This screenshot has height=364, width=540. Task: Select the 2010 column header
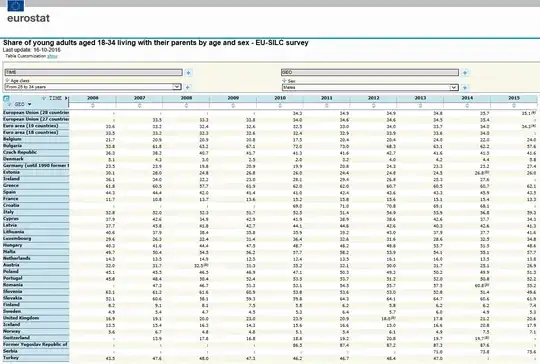pos(280,98)
